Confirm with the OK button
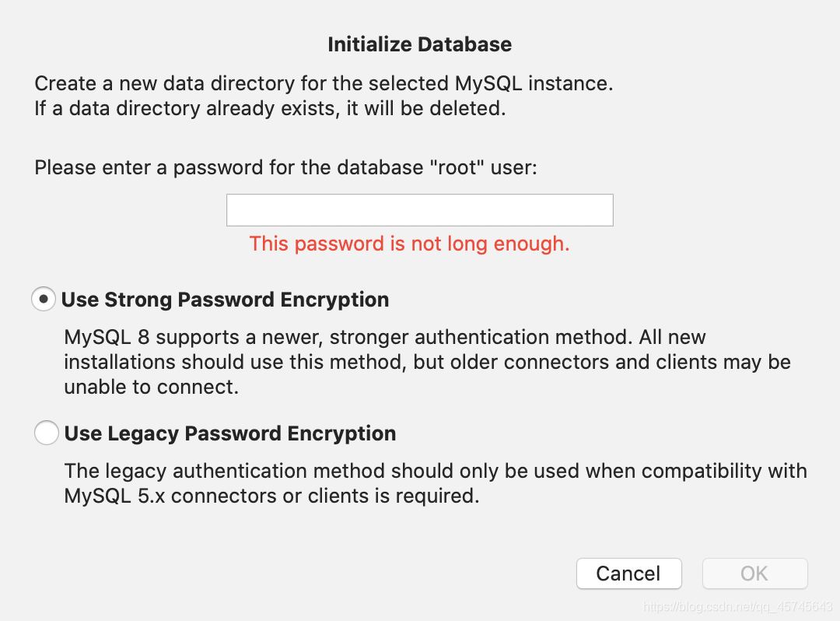 pyautogui.click(x=754, y=574)
